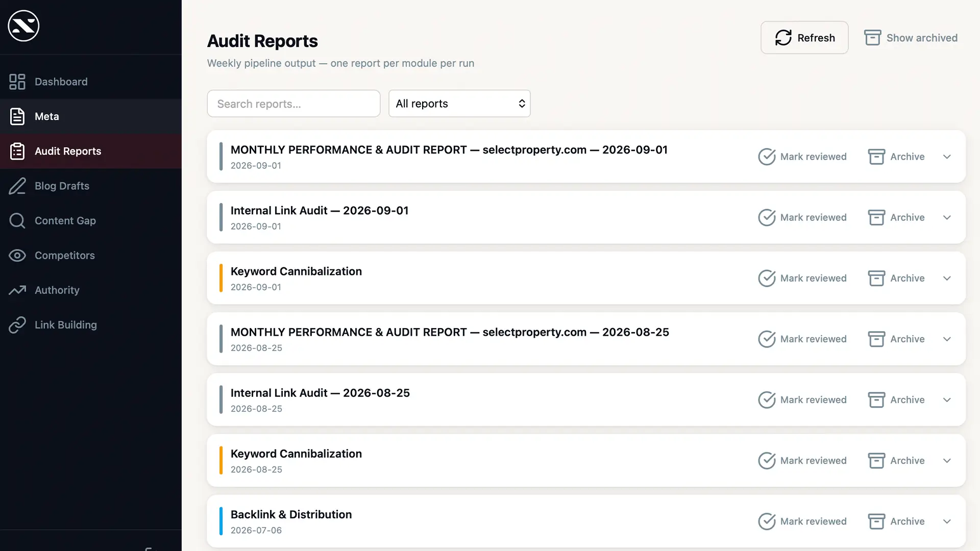The image size is (980, 551).
Task: Click the Show archived box icon
Action: point(873,38)
